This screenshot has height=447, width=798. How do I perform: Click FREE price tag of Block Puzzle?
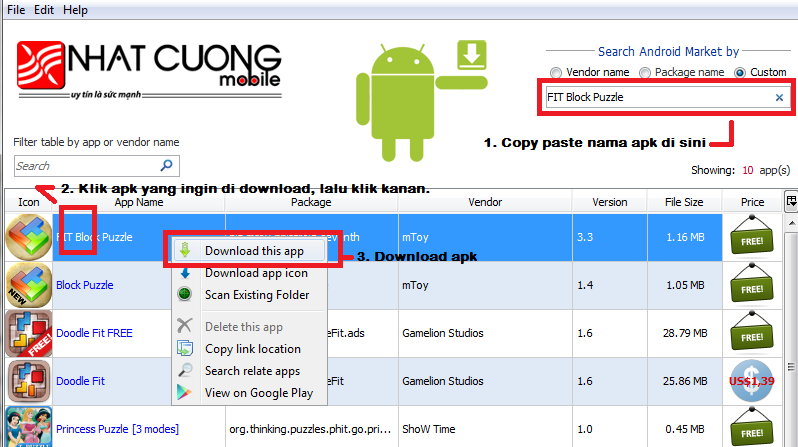pyautogui.click(x=752, y=283)
